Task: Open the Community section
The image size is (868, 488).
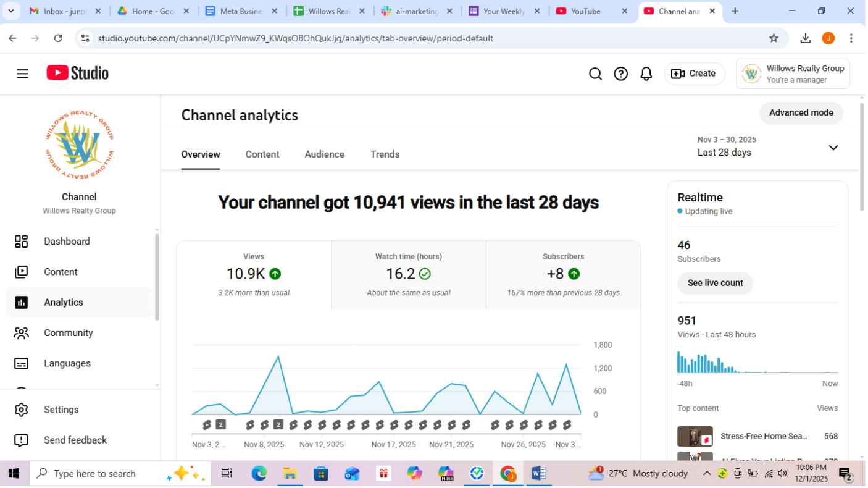Action: 69,332
